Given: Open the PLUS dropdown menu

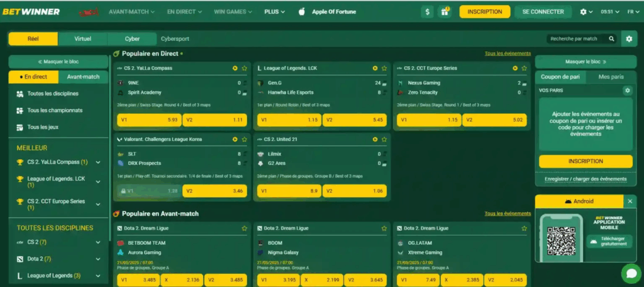Looking at the screenshot, I should point(275,12).
